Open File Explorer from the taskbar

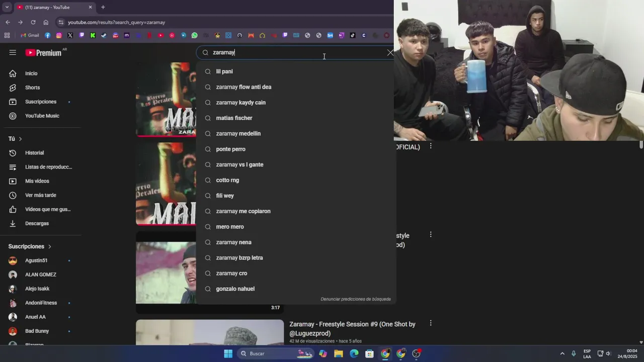pyautogui.click(x=339, y=353)
